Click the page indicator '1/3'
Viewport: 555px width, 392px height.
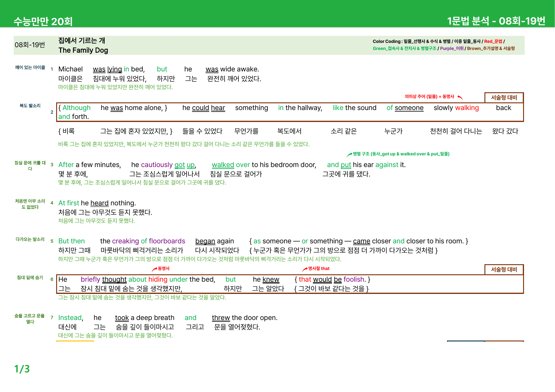pos(22,369)
